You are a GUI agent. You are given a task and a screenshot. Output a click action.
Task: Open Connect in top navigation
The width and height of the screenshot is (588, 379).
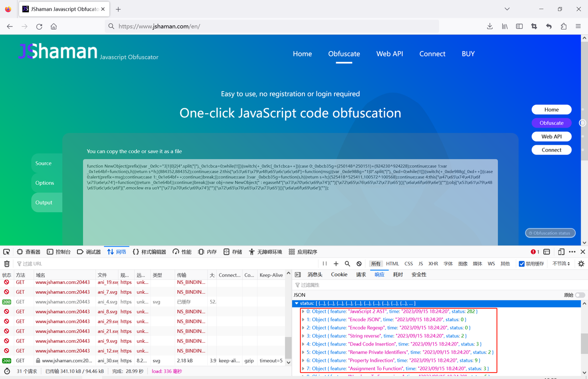tap(432, 54)
